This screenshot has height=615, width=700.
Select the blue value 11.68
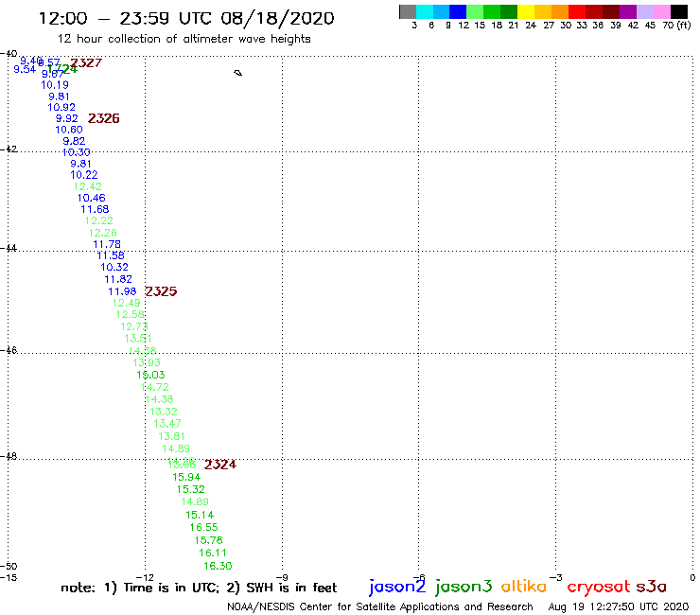pyautogui.click(x=95, y=209)
